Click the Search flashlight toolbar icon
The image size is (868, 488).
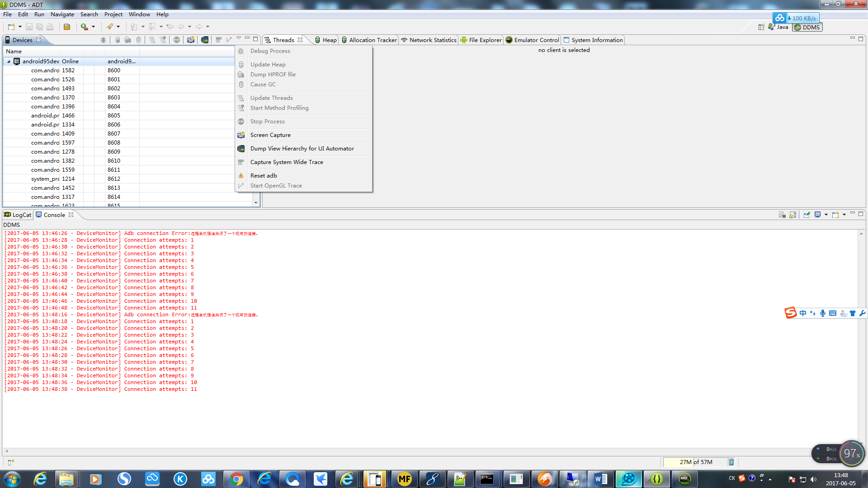(x=109, y=27)
